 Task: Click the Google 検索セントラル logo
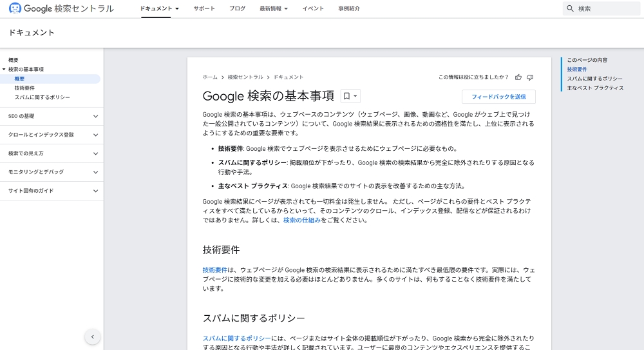61,8
